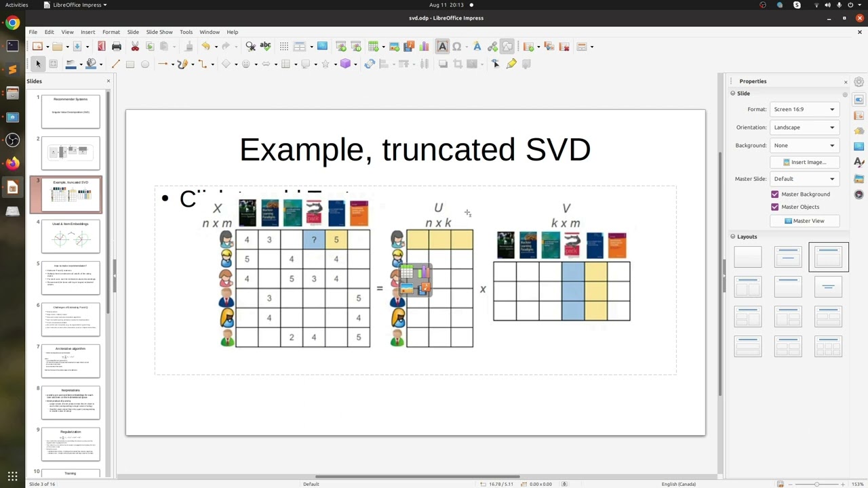Image resolution: width=868 pixels, height=488 pixels.
Task: Collapse the Layouts section expander
Action: pos(733,237)
